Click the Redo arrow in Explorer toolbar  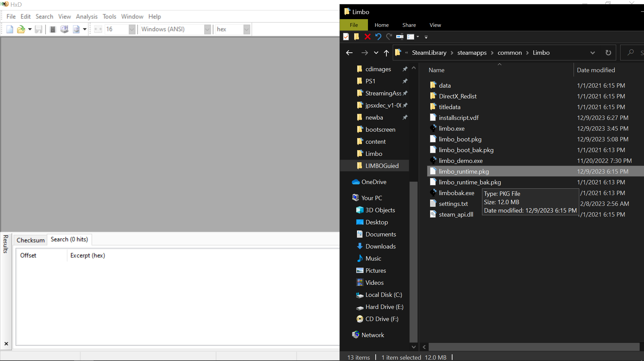389,37
